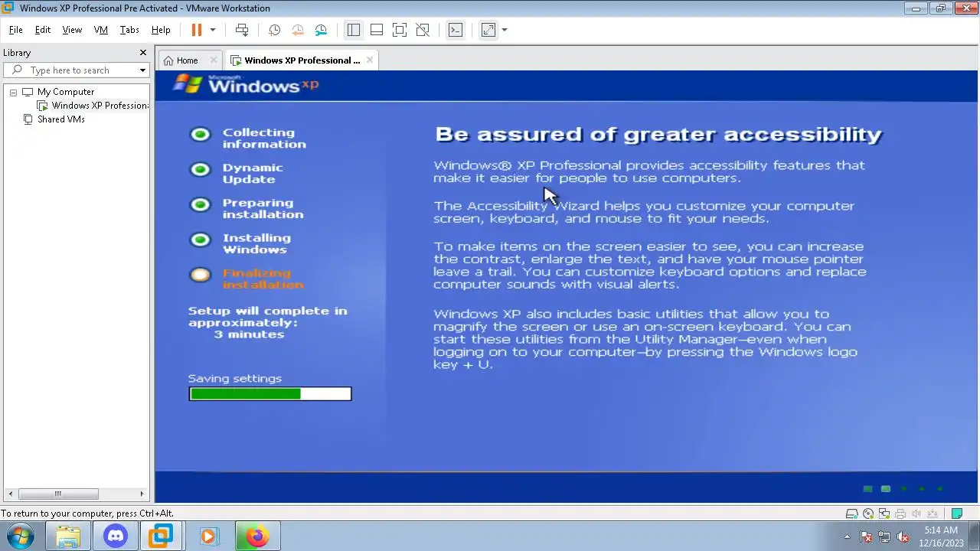Click the library scrollbar right arrow

click(142, 494)
